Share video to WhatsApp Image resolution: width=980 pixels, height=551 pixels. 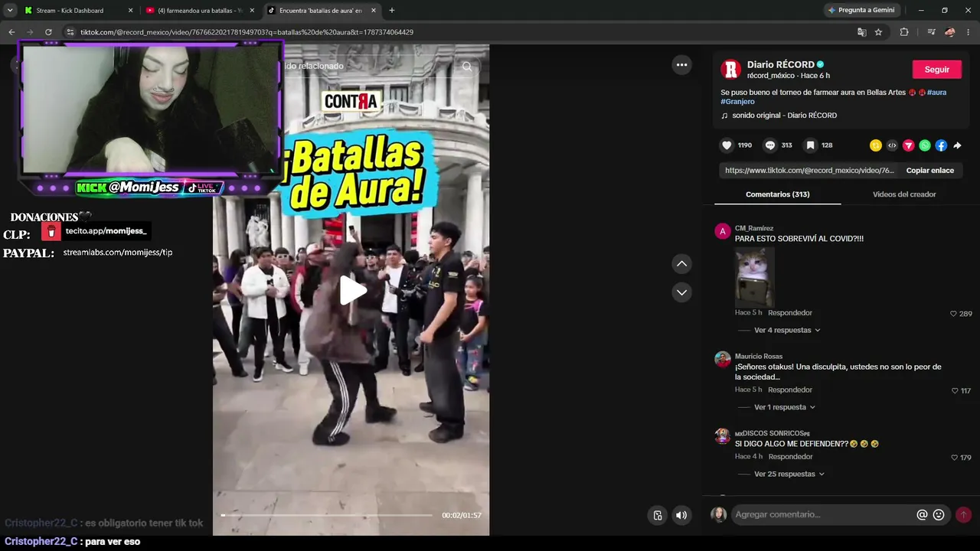(925, 145)
